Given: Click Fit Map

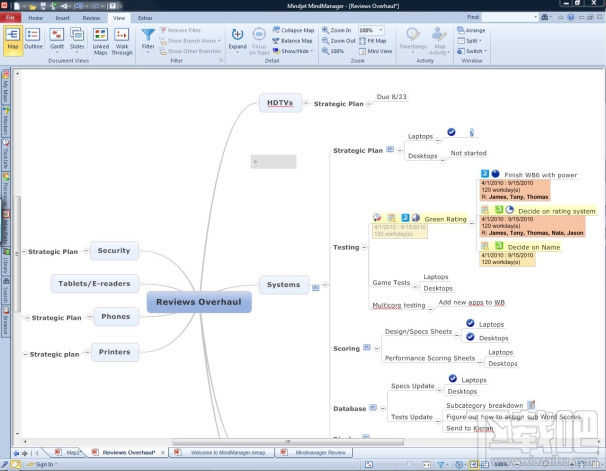Looking at the screenshot, I should [373, 41].
